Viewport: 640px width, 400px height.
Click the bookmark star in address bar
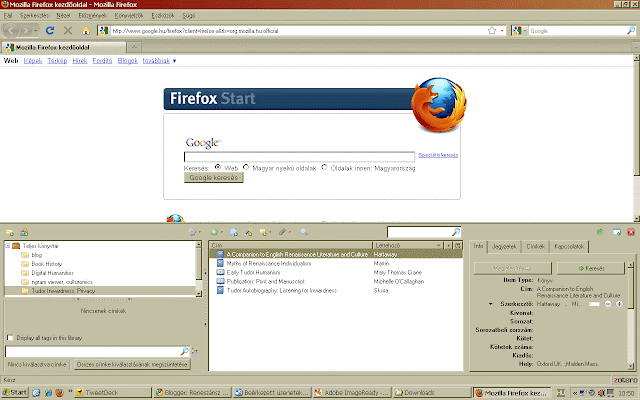[492, 31]
